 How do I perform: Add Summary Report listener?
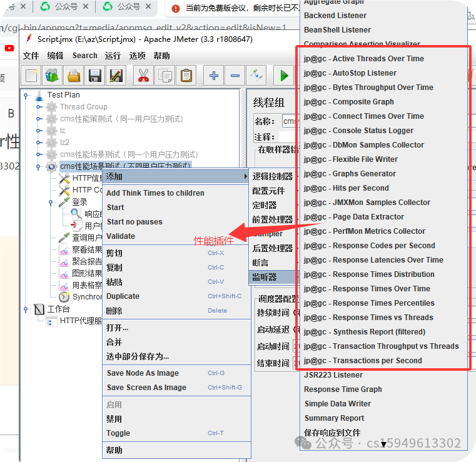tap(383, 418)
